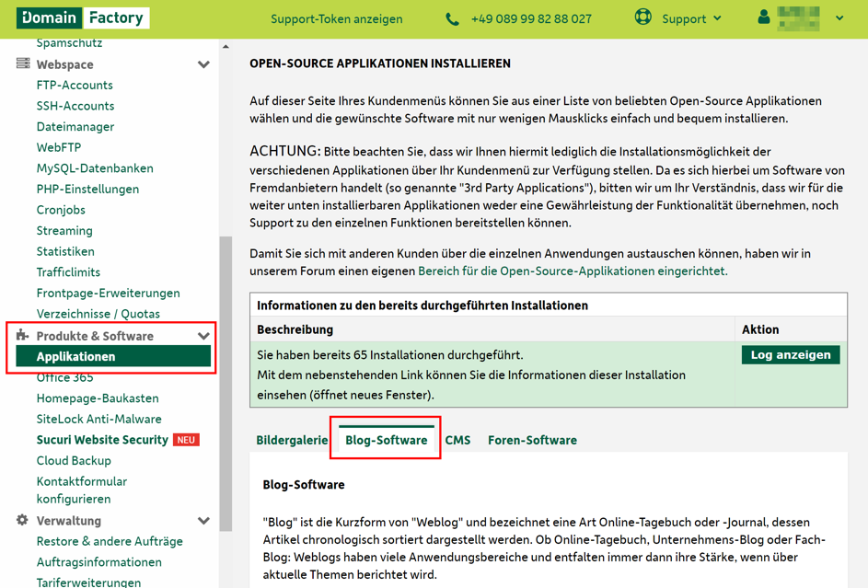
Task: Click the Verwaltung section heading
Action: (69, 521)
